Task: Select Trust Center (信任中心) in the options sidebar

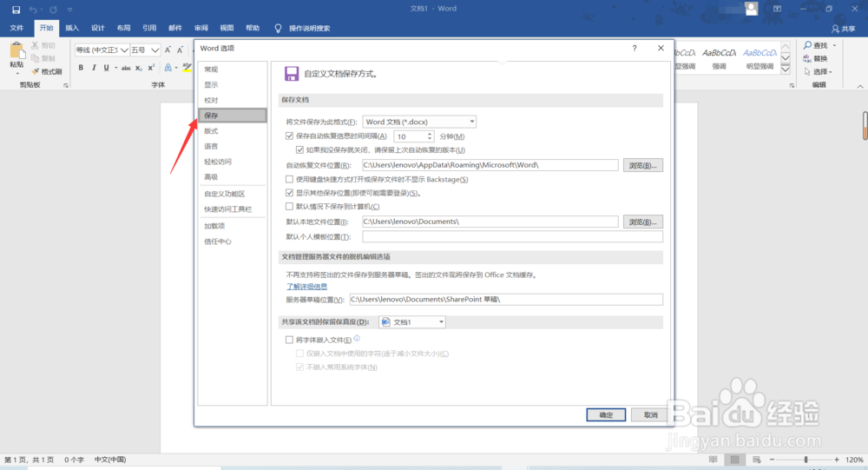Action: pos(233,242)
